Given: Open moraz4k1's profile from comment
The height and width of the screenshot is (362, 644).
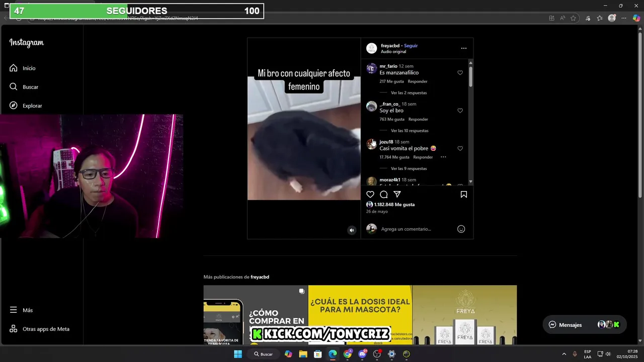Looking at the screenshot, I should click(x=389, y=179).
